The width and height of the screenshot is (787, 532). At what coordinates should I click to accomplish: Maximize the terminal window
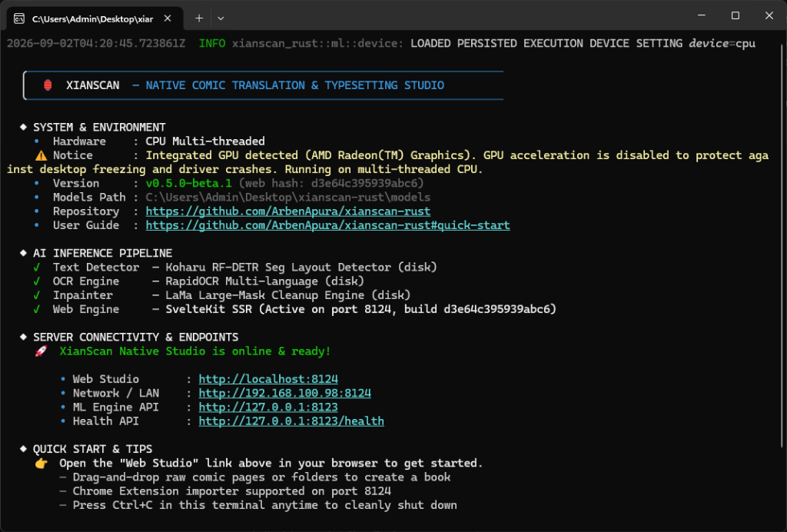click(x=736, y=15)
